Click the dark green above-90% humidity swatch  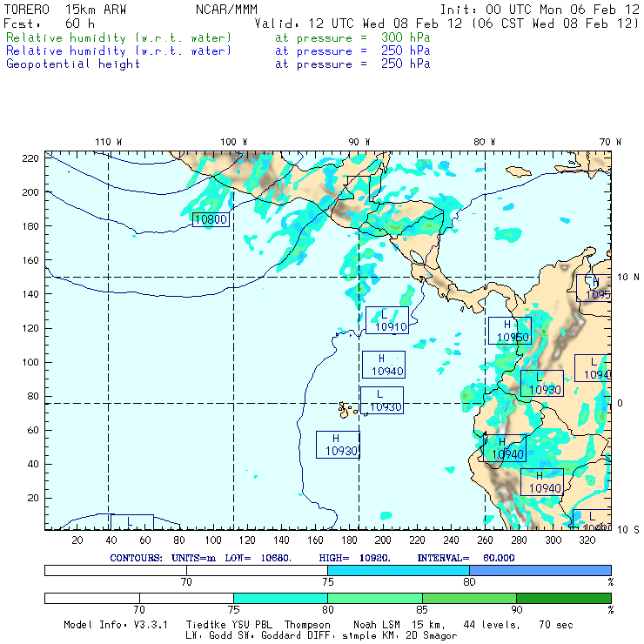coord(564,598)
